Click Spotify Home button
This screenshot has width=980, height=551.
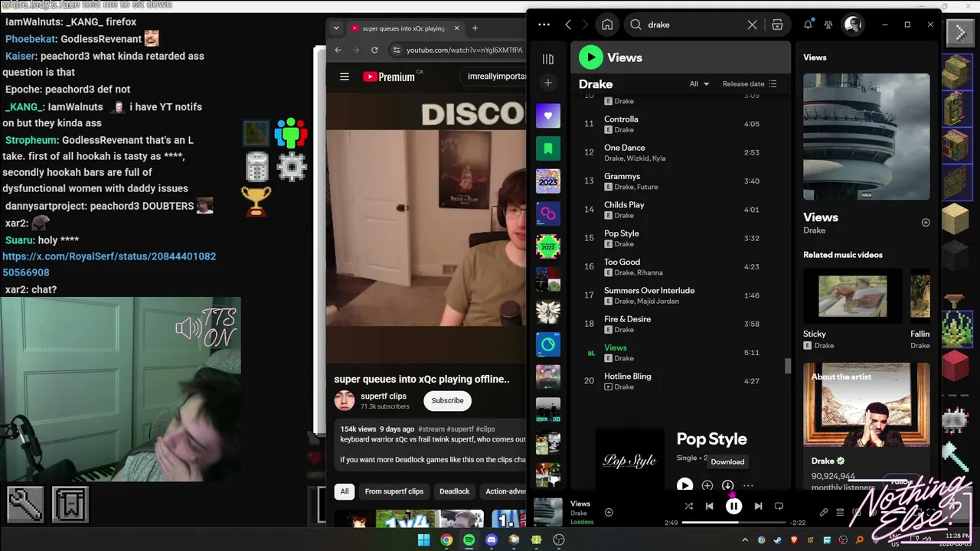coord(607,24)
